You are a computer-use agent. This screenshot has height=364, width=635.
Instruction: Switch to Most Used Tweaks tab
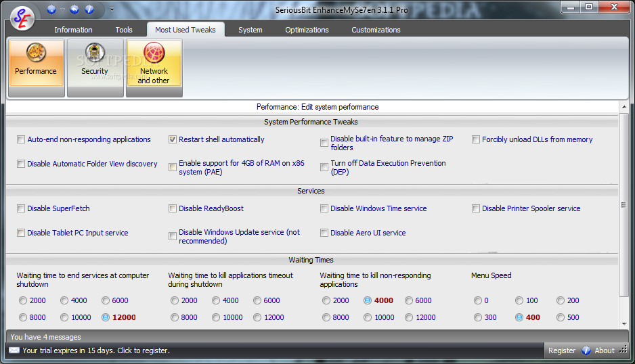pos(185,30)
